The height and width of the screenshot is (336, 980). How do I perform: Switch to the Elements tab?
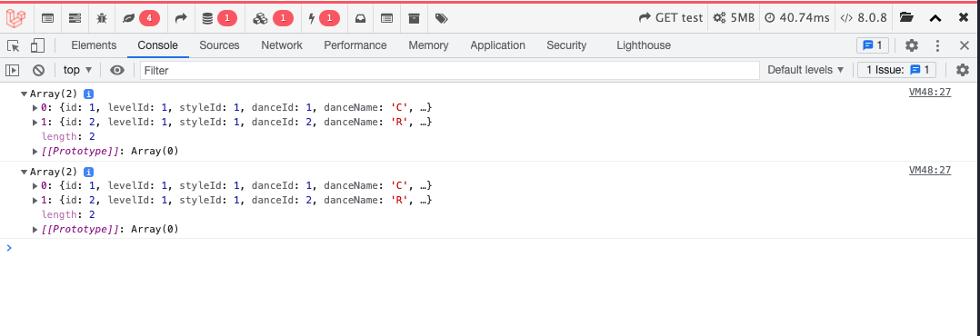tap(94, 45)
